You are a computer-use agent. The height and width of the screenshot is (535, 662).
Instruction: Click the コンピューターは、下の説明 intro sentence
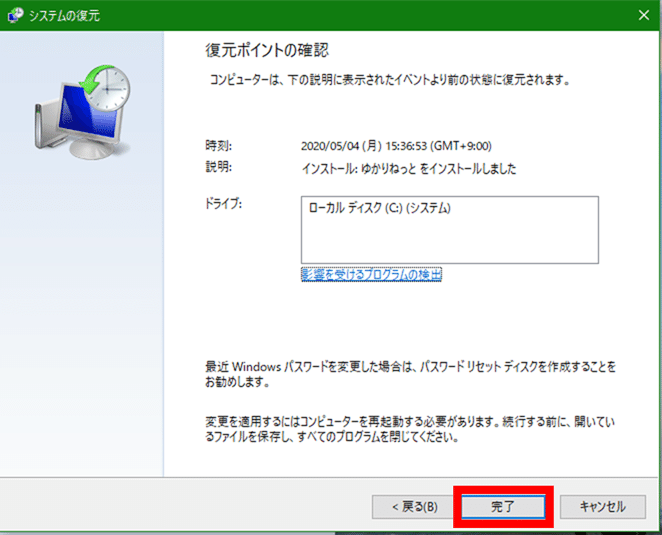[x=390, y=80]
